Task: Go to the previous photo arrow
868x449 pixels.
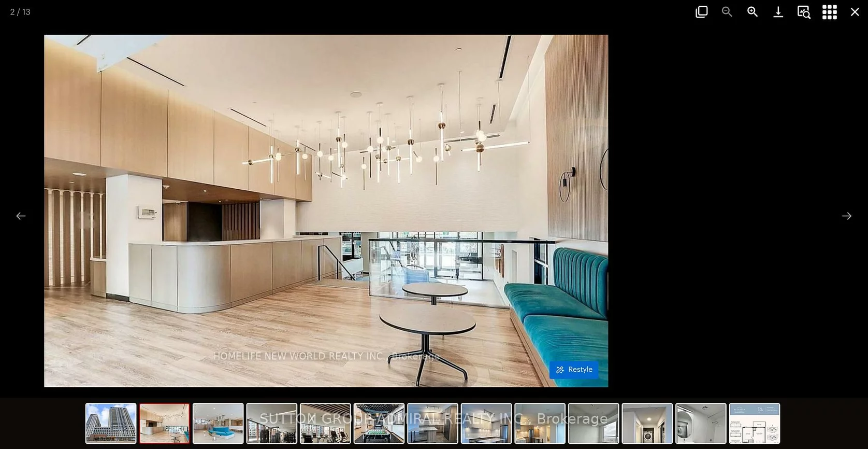Action: [x=21, y=216]
